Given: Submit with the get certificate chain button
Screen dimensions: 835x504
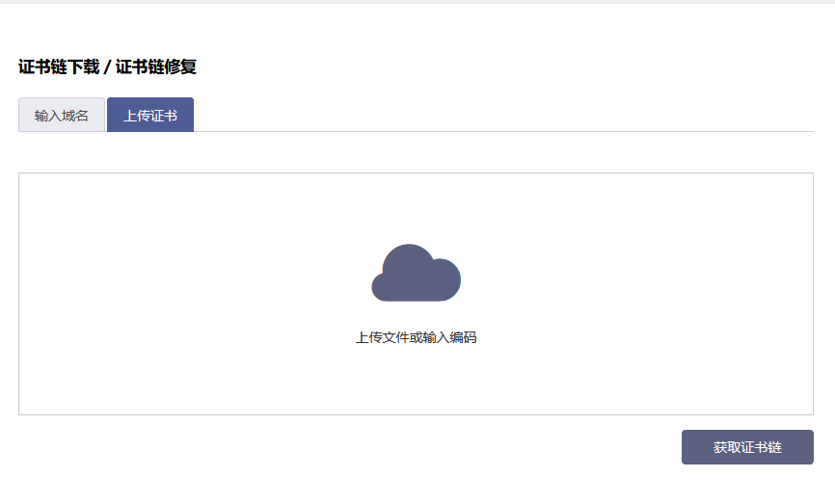Looking at the screenshot, I should click(747, 447).
